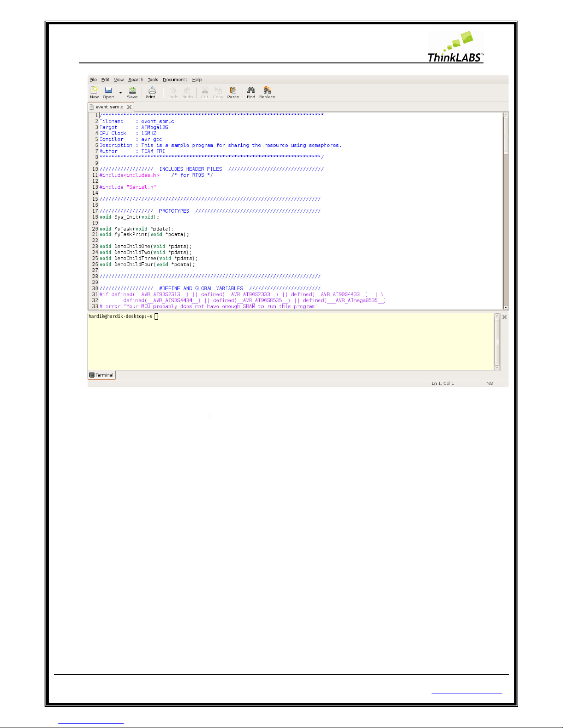Close the bottom terminal pane
563x728 pixels.
point(505,317)
